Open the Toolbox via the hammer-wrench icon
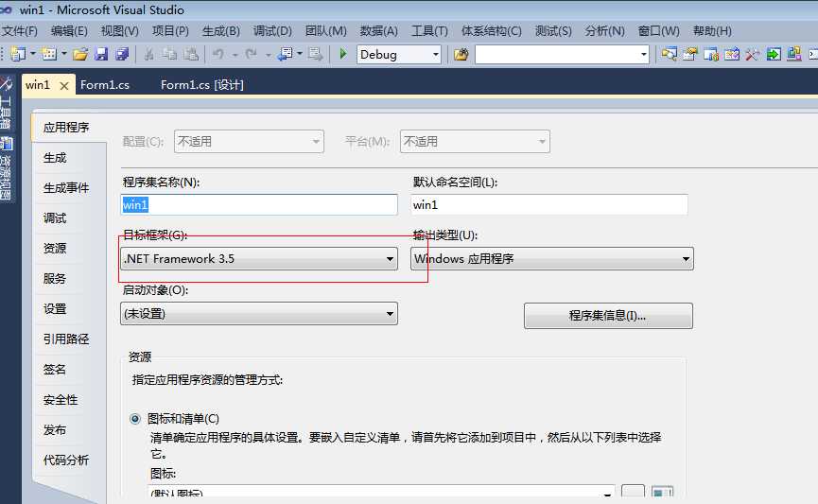The width and height of the screenshot is (818, 504). click(752, 54)
